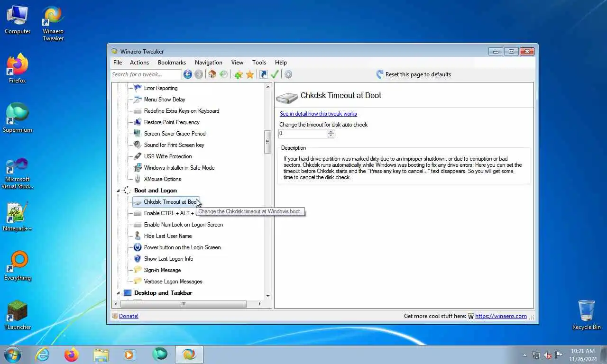Open Windows Explorer folder in taskbar
This screenshot has height=364, width=607.
click(101, 355)
